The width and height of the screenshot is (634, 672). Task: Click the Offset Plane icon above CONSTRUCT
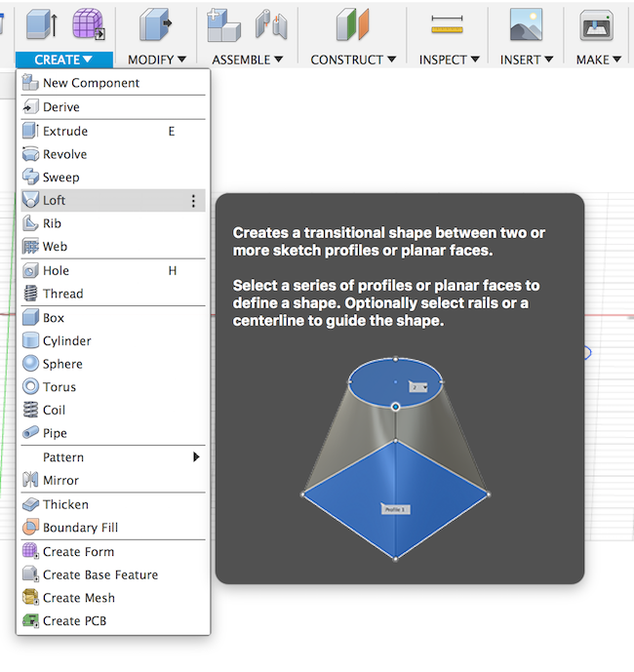pos(352,24)
